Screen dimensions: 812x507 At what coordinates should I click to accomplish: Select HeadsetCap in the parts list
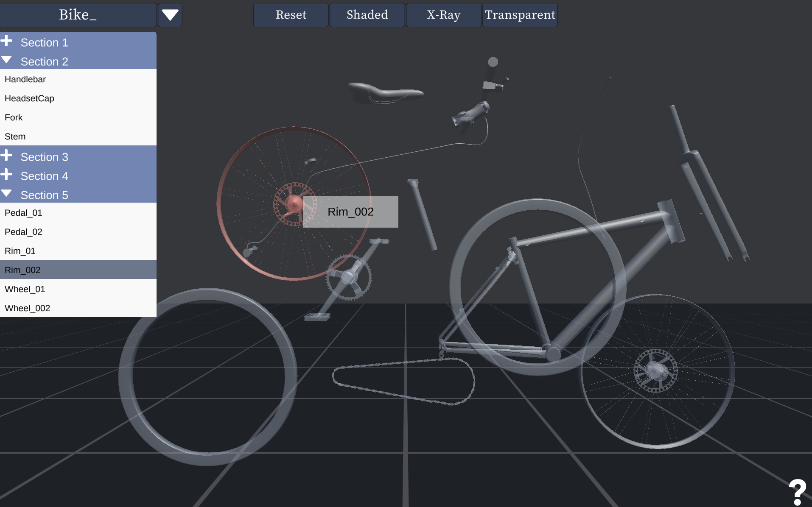[78, 98]
